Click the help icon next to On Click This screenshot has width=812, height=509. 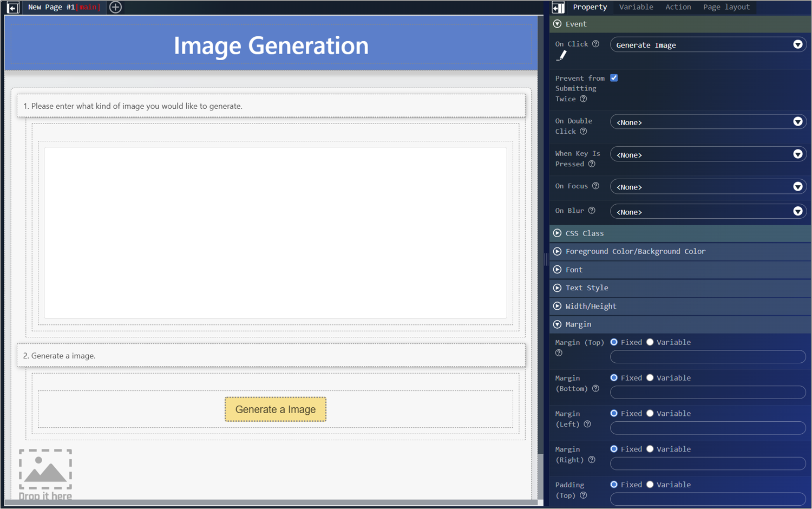pos(595,44)
